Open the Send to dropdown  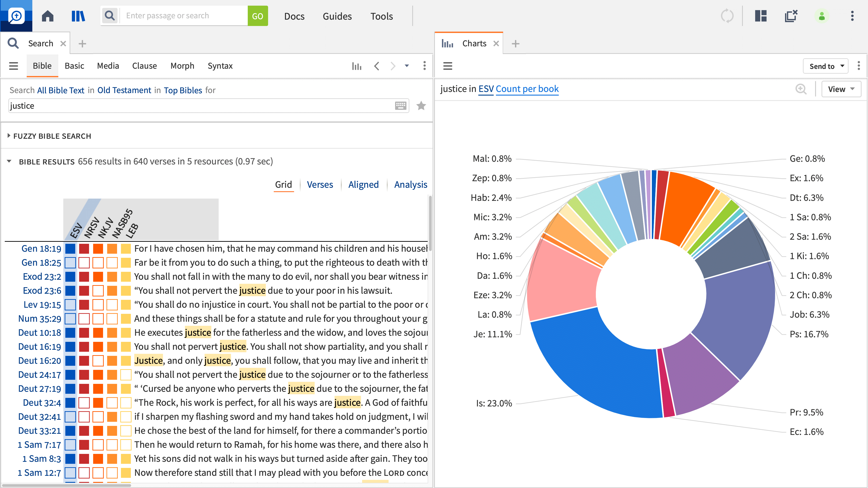tap(826, 66)
